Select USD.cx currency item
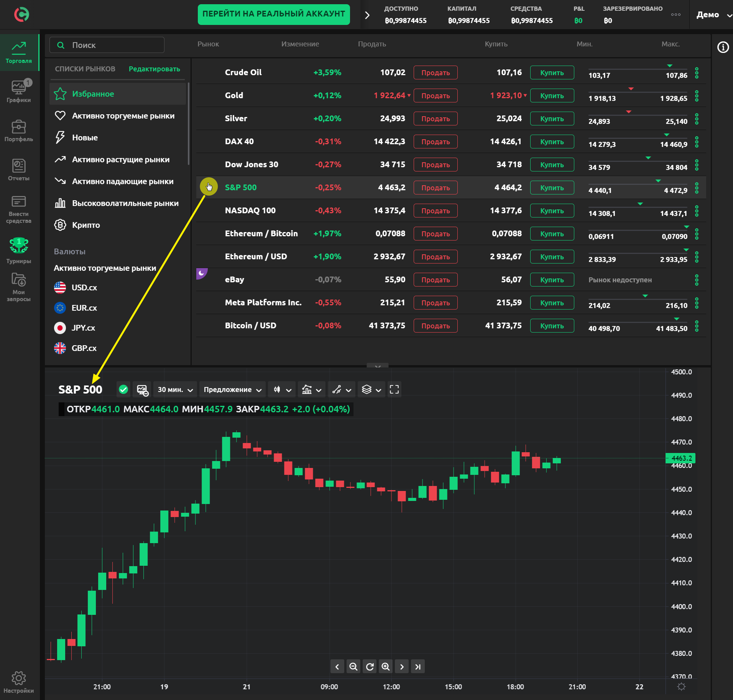This screenshot has width=733, height=700. click(x=76, y=288)
